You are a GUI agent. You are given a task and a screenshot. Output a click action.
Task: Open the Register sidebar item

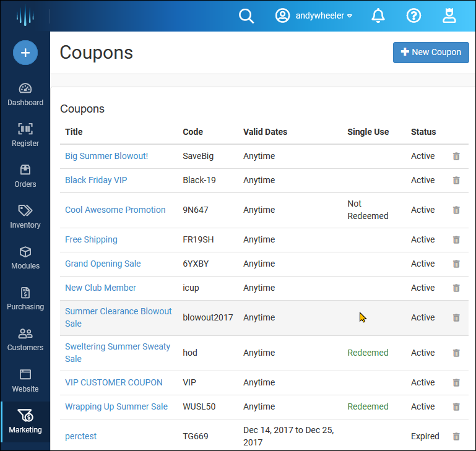click(25, 135)
